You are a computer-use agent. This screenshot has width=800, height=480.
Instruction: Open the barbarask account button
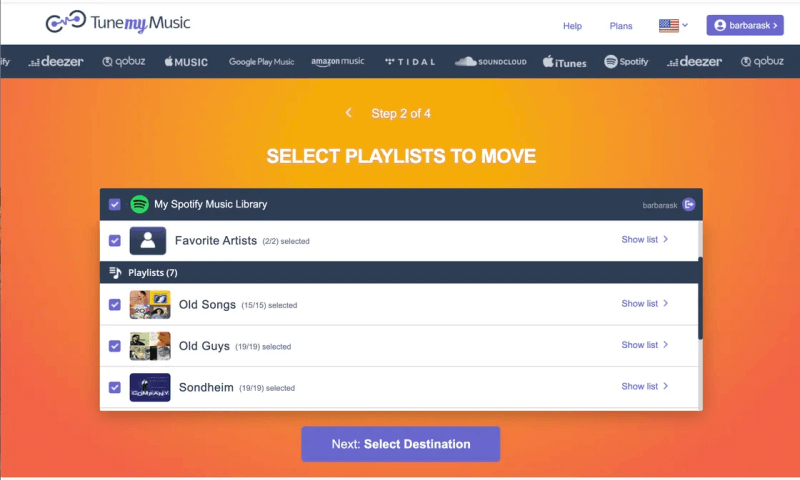point(744,25)
